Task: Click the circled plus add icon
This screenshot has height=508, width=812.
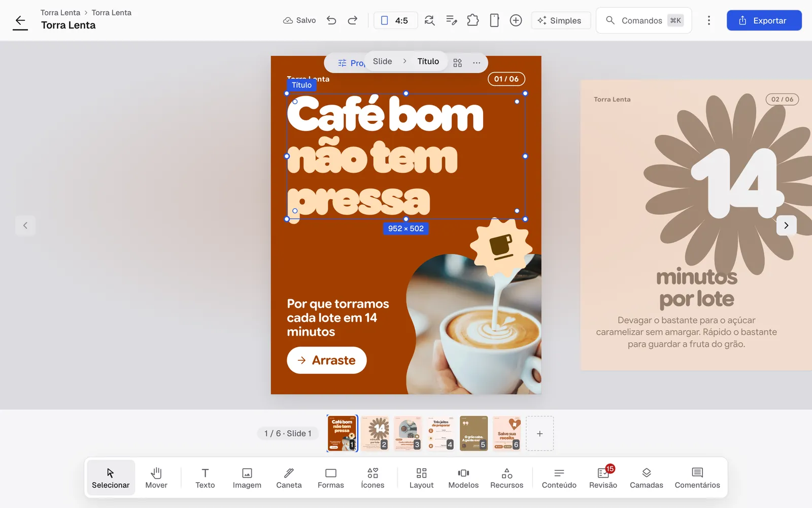Action: (516, 20)
